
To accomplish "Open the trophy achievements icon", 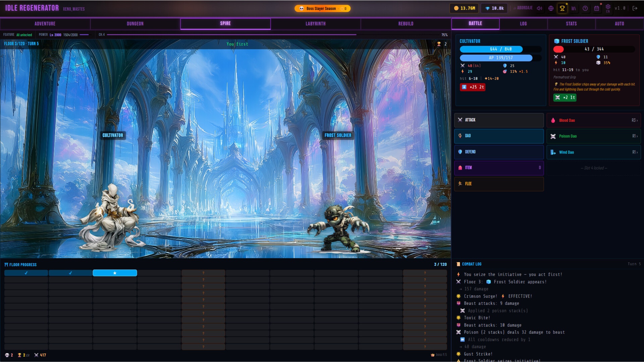I will tap(562, 8).
